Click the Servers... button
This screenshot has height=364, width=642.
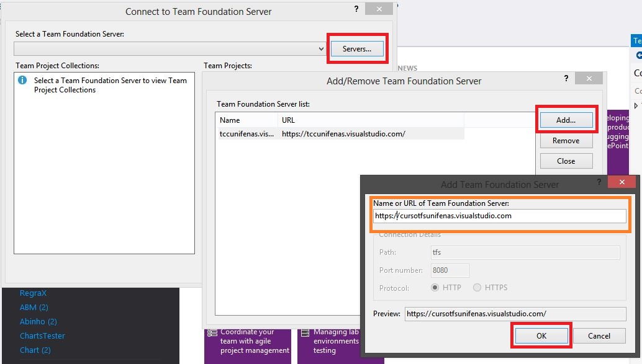pyautogui.click(x=357, y=48)
